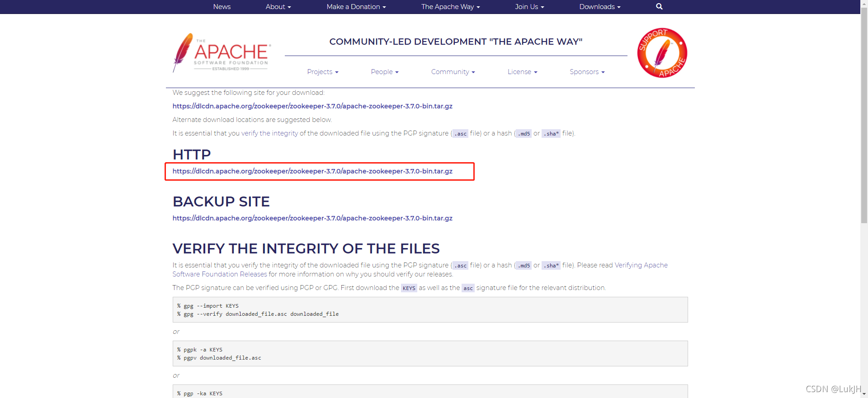This screenshot has width=868, height=398.
Task: Click the 'pgpv downloaded_file.asc' command line
Action: 219,358
